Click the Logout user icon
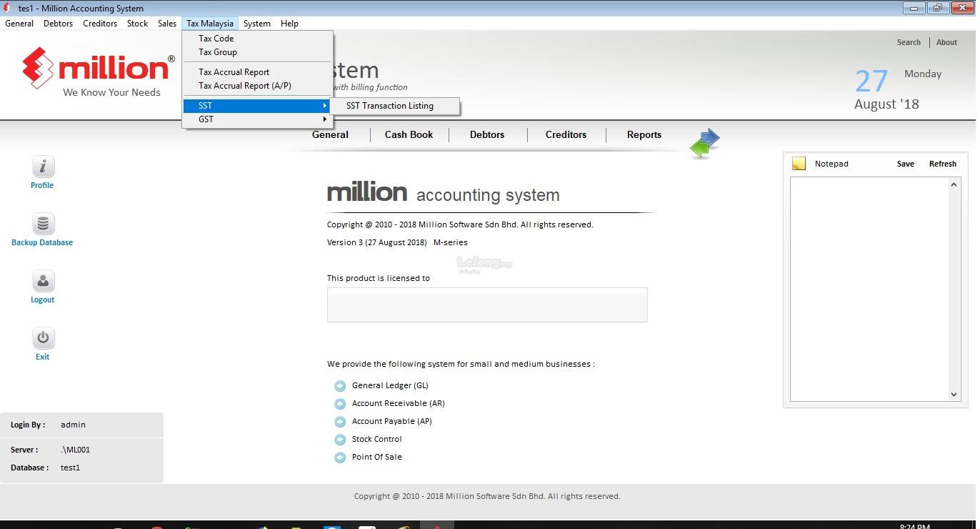Screen dimensions: 980x529 point(43,281)
